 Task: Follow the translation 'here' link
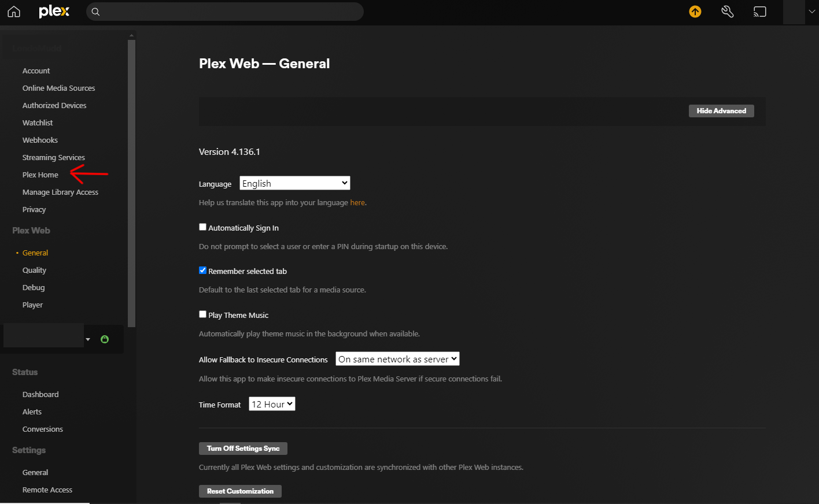357,202
